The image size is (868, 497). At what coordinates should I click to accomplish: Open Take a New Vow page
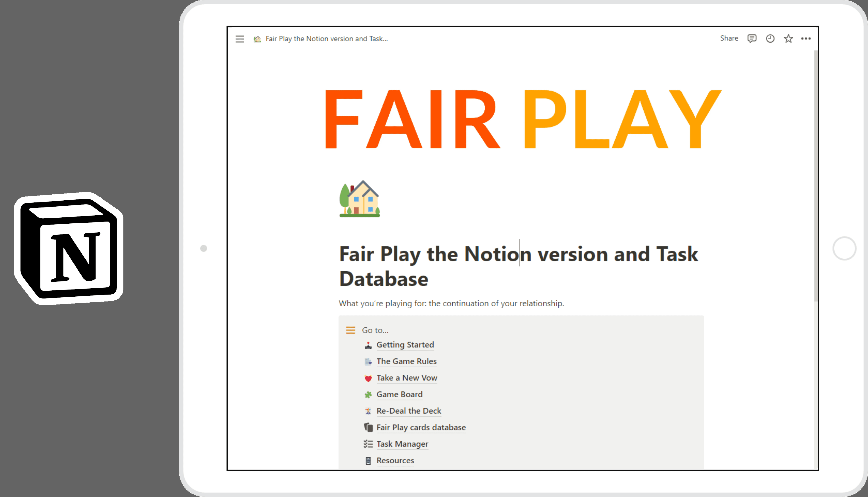407,378
